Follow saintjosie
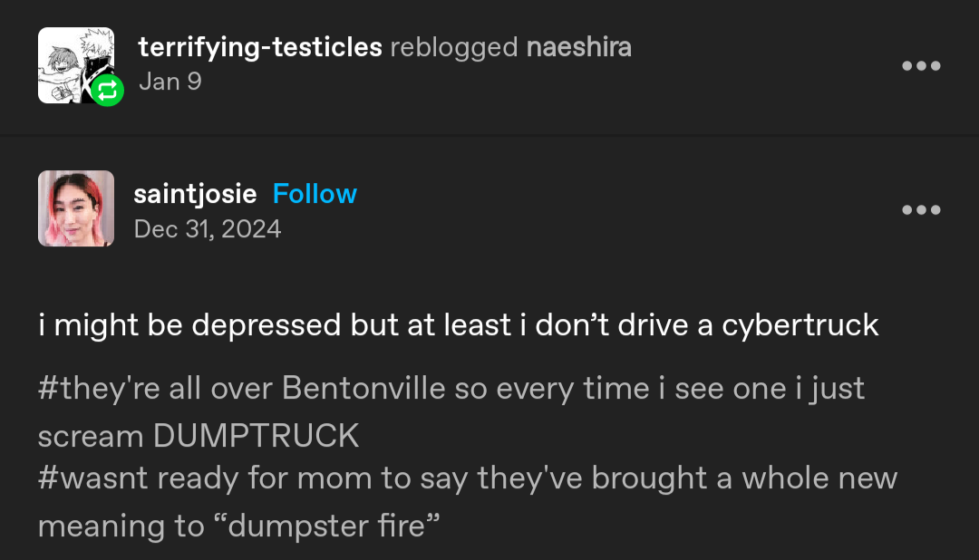979x560 pixels. coord(315,194)
